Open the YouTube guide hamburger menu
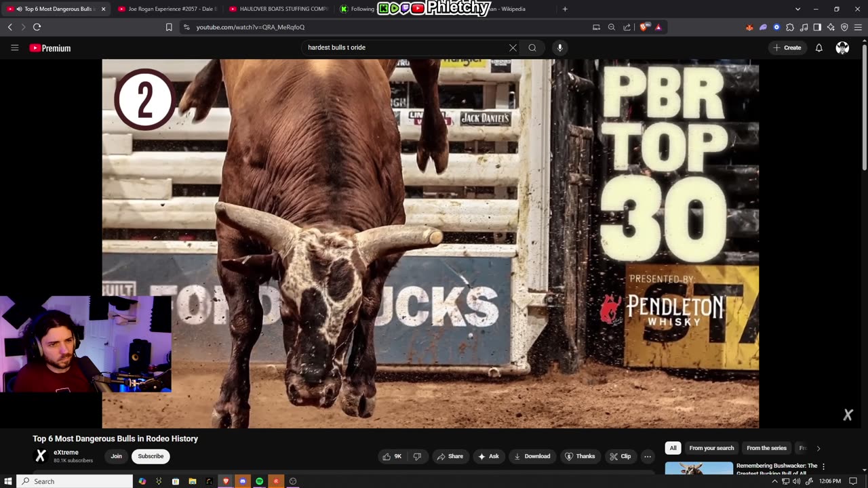This screenshot has height=488, width=868. click(14, 48)
